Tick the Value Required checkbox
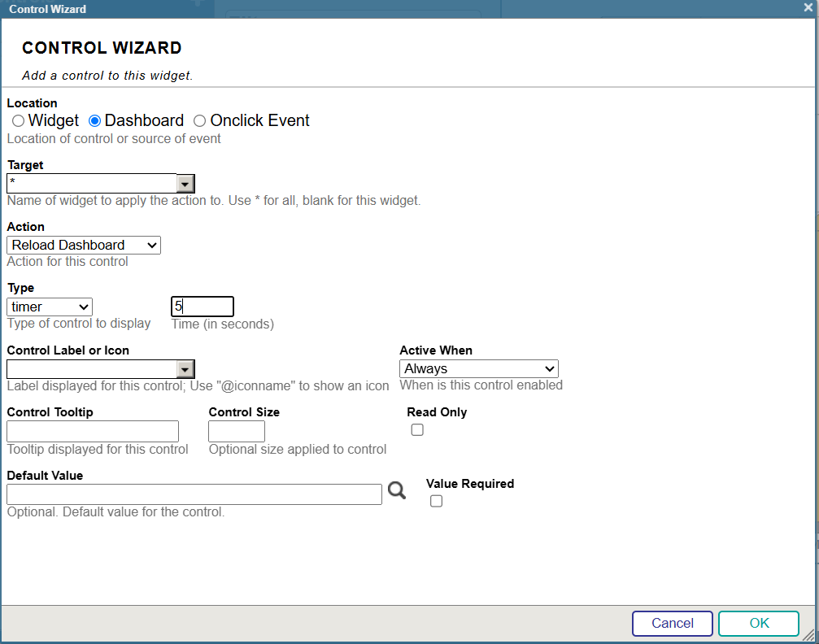Screen dimensions: 819x644 436,502
